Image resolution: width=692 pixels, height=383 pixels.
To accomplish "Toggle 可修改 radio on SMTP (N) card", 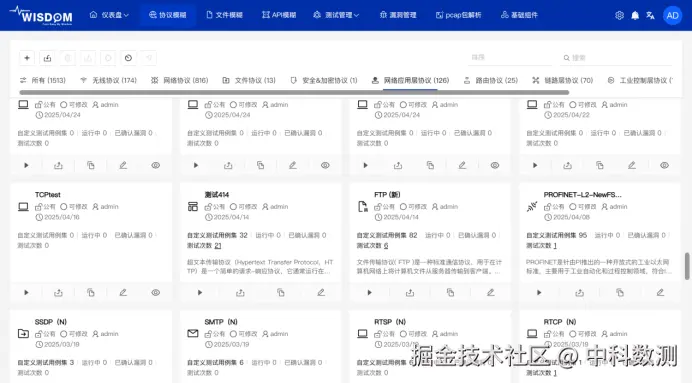I will 233,334.
